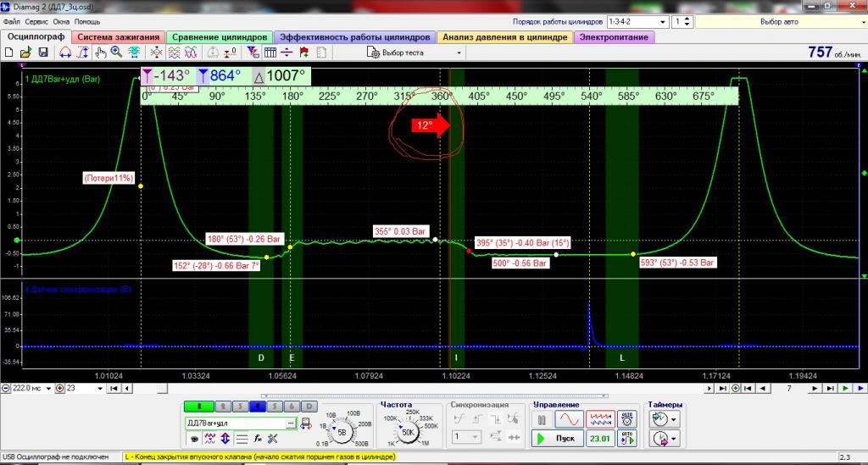Click the purple divide-line icon
The height and width of the screenshot is (465, 868).
click(287, 53)
